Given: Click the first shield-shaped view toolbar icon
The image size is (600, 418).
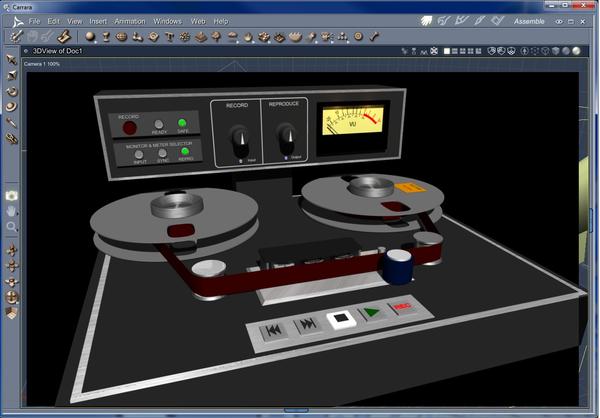Looking at the screenshot, I should [492, 51].
